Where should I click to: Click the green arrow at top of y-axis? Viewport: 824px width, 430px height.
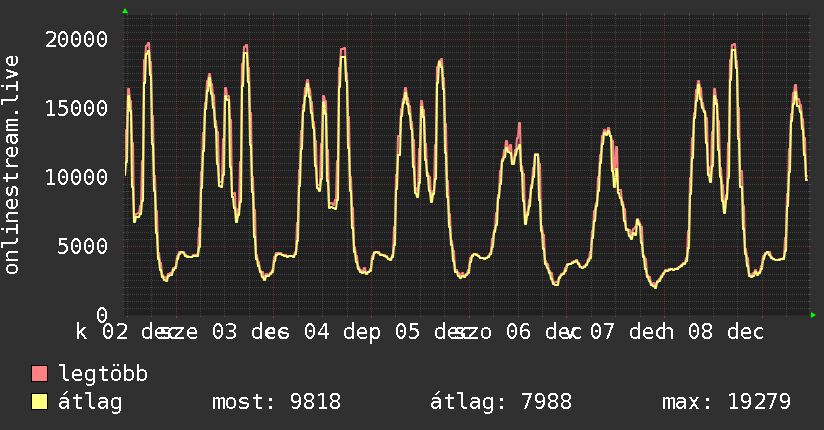(x=125, y=11)
